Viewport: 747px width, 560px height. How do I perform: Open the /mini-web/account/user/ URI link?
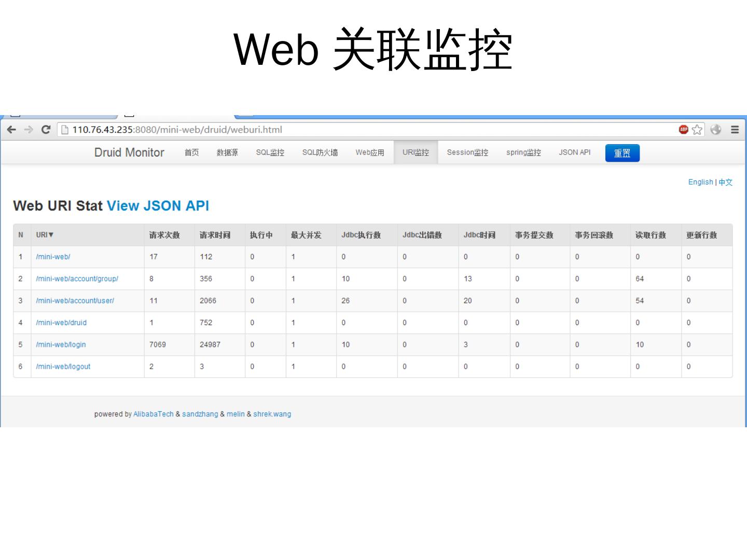(x=75, y=301)
